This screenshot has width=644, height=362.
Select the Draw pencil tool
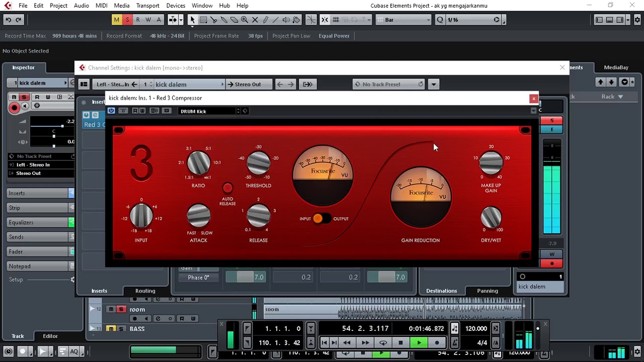coord(266,20)
